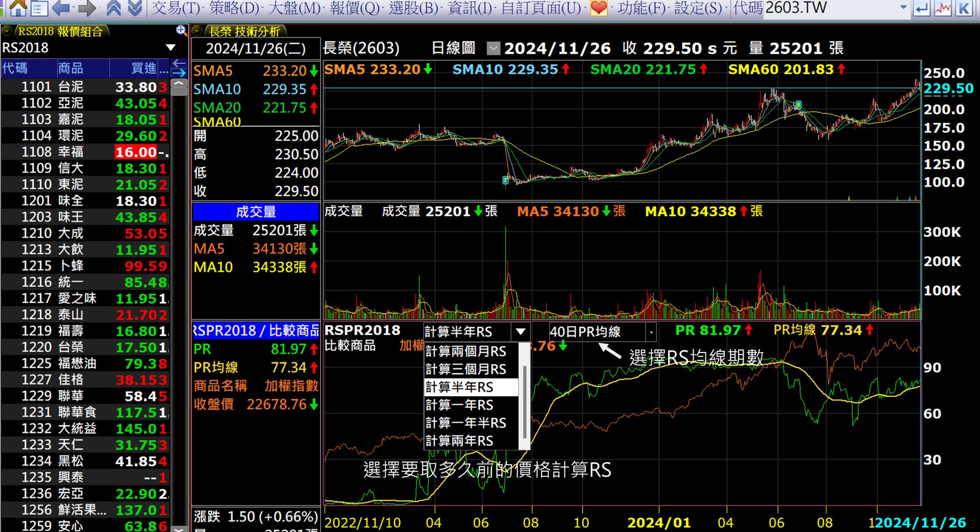This screenshot has width=980, height=532.
Task: Expand the RS2018 portfolio dropdown
Action: pyautogui.click(x=170, y=48)
